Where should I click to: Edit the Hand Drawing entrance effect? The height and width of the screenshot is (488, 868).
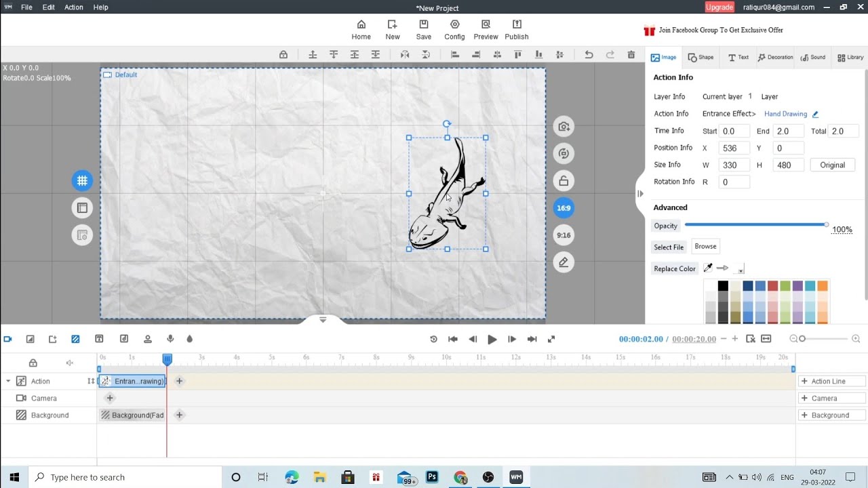click(815, 115)
